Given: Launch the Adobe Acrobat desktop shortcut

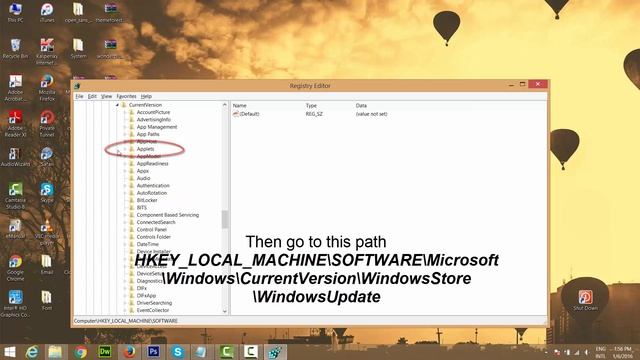Looking at the screenshot, I should point(15,88).
